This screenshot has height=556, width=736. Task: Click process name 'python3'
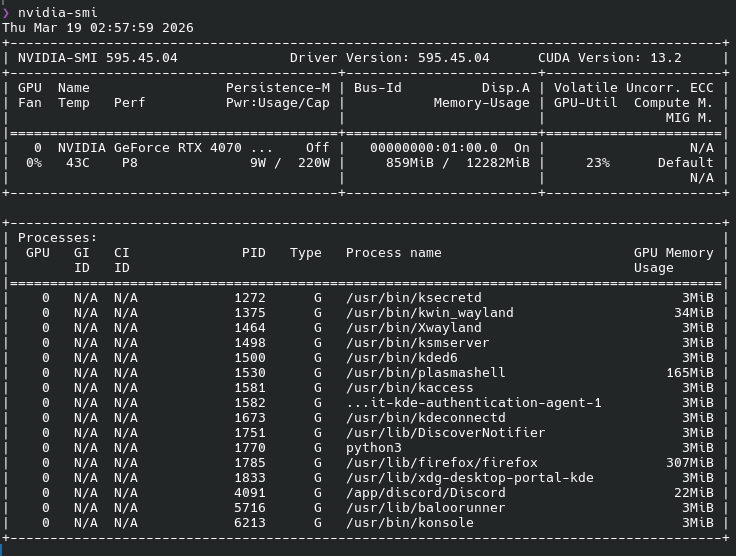click(x=374, y=448)
